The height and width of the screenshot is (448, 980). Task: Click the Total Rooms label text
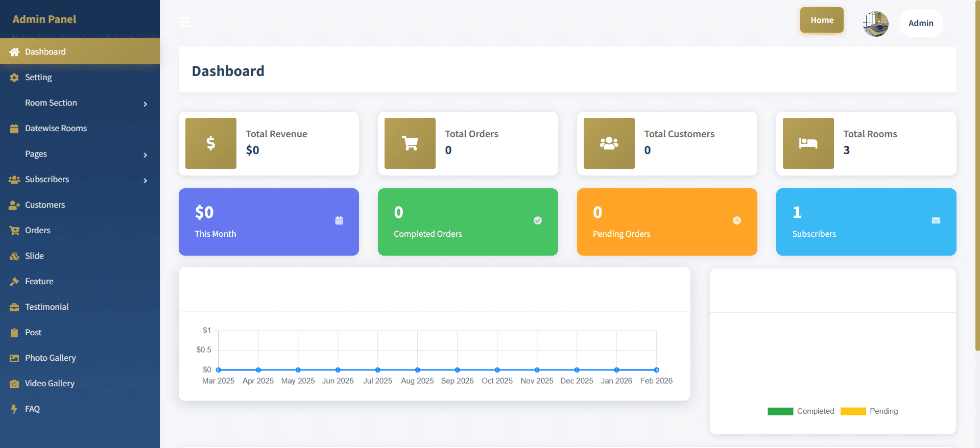[870, 134]
